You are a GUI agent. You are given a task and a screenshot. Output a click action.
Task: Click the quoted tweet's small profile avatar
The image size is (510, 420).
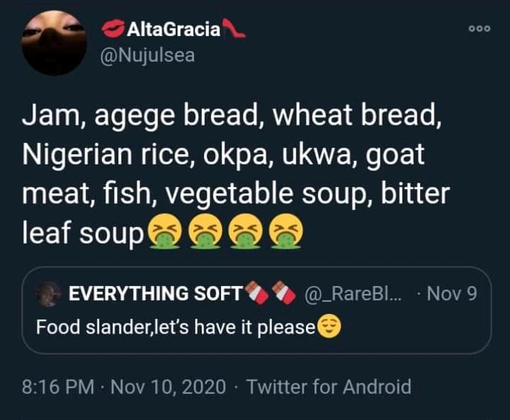click(x=48, y=294)
